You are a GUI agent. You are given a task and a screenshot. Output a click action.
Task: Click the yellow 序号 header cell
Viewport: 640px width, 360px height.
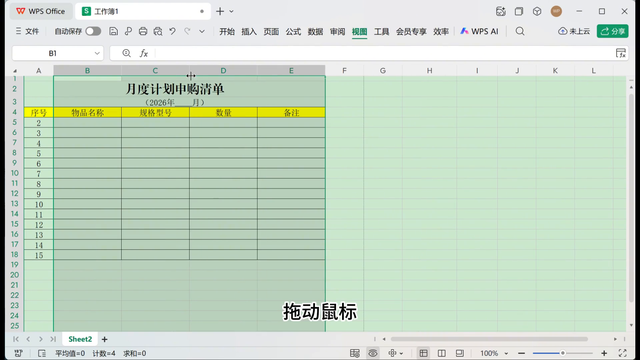[39, 113]
